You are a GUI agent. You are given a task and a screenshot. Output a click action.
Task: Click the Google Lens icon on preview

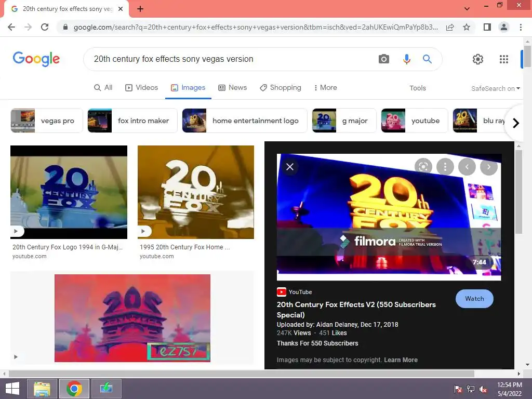point(423,167)
